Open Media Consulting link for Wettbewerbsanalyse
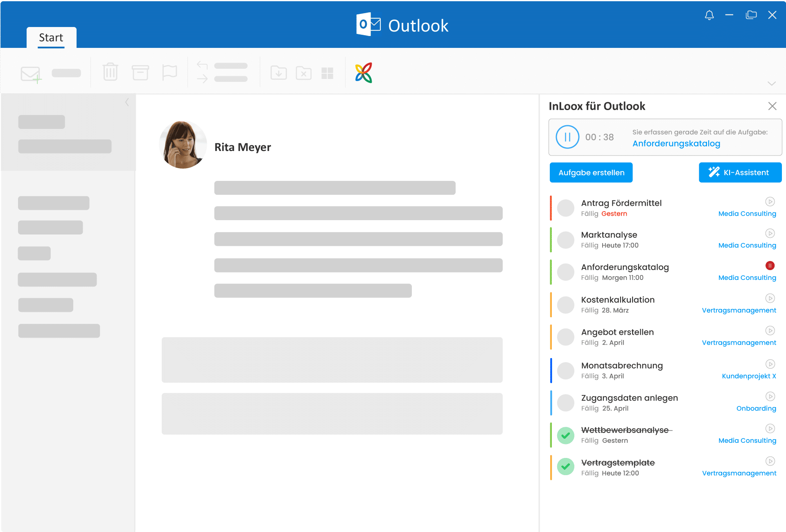Viewport: 786px width, 532px height. click(x=747, y=440)
